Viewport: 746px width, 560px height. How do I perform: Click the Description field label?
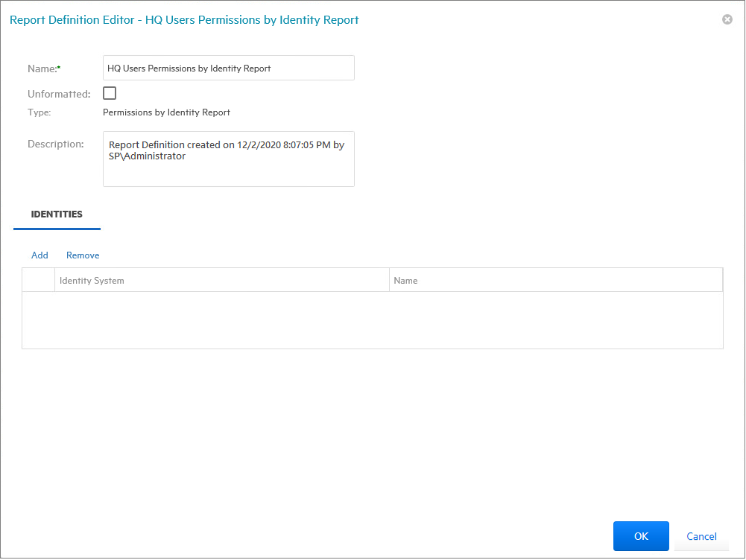(x=55, y=144)
